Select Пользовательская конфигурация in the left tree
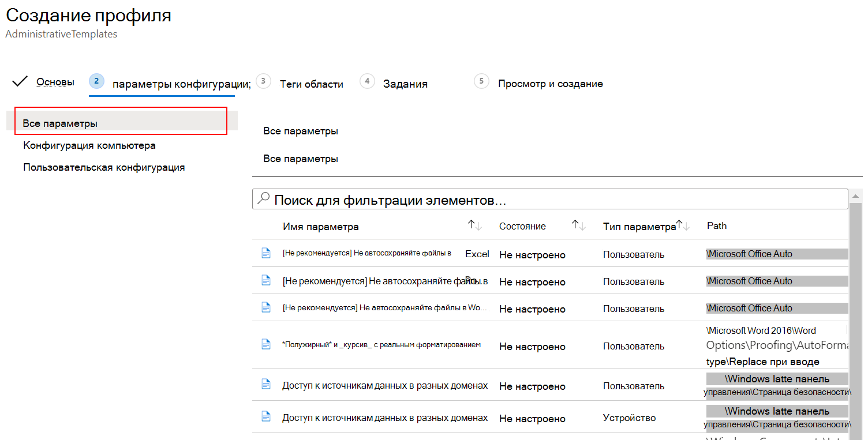The image size is (868, 440). click(x=104, y=168)
